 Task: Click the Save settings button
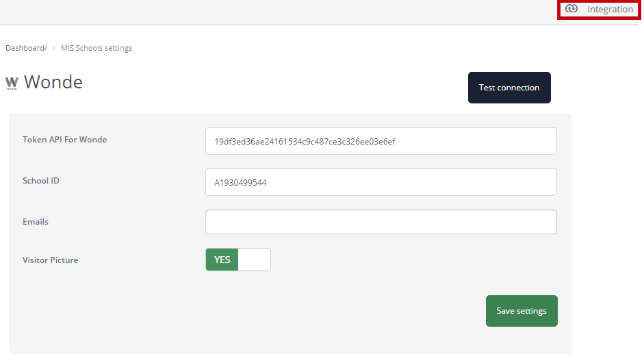(521, 311)
